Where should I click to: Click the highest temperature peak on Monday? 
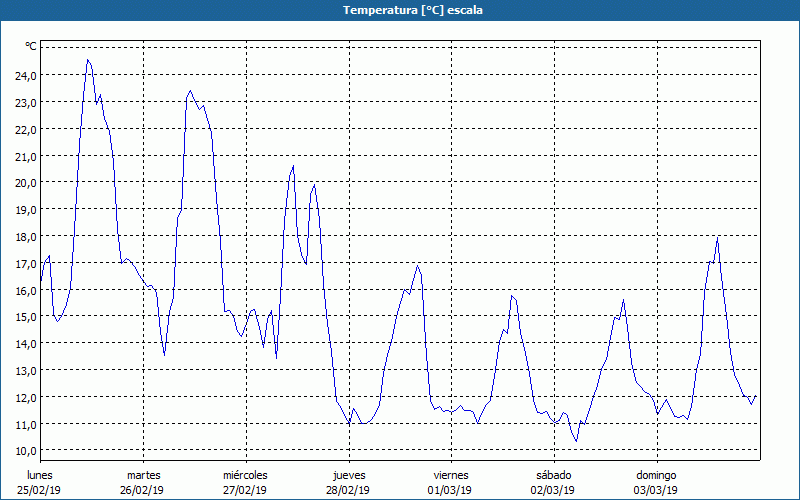pyautogui.click(x=88, y=60)
